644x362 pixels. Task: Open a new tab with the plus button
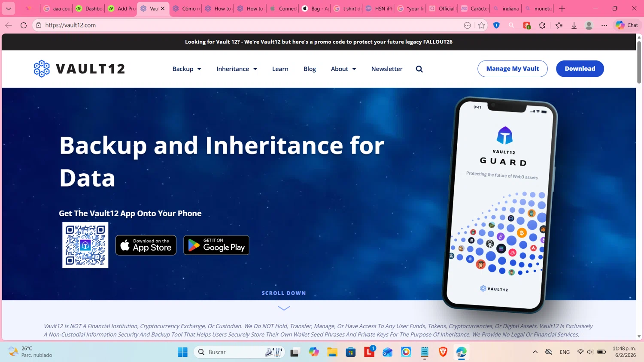point(562,9)
